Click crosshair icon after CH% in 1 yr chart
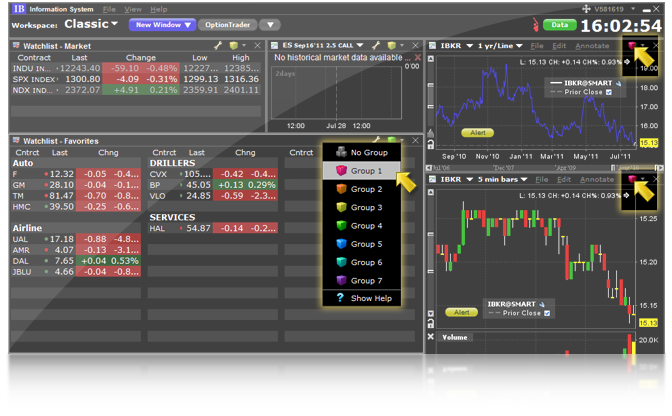 627,62
